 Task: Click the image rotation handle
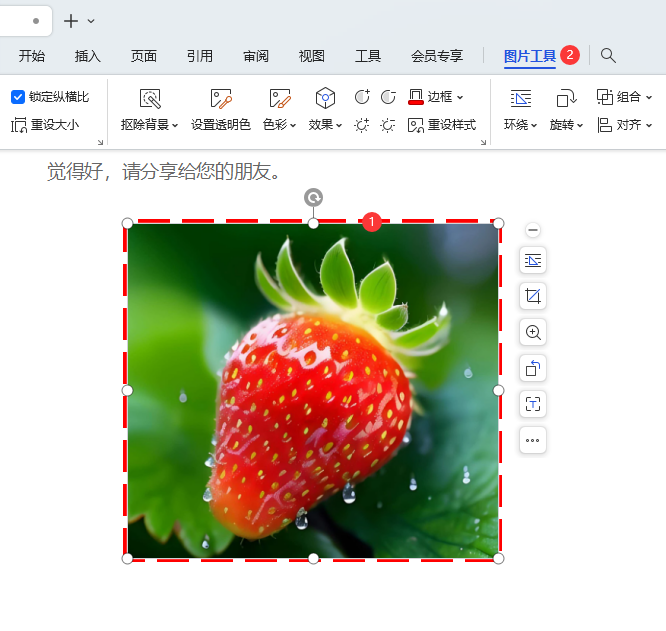click(x=313, y=197)
